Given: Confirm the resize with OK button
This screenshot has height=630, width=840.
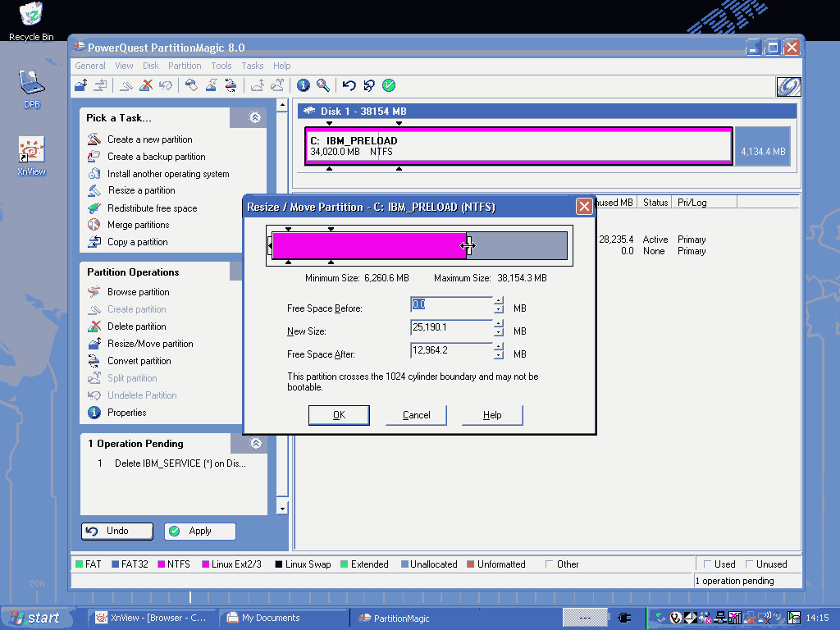Looking at the screenshot, I should tap(339, 415).
